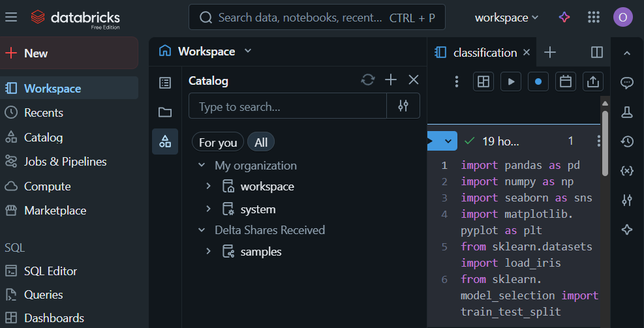Expand the workspace catalog
644x328 pixels.
208,186
